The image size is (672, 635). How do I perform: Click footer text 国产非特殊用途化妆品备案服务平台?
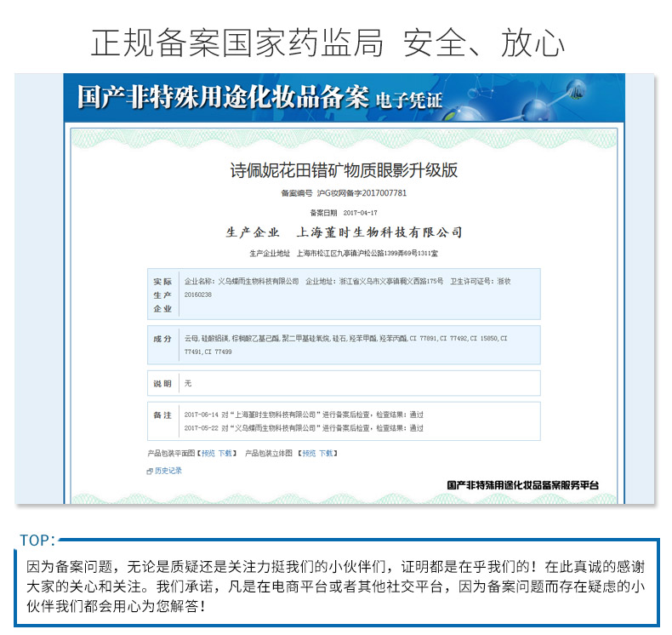coord(523,485)
